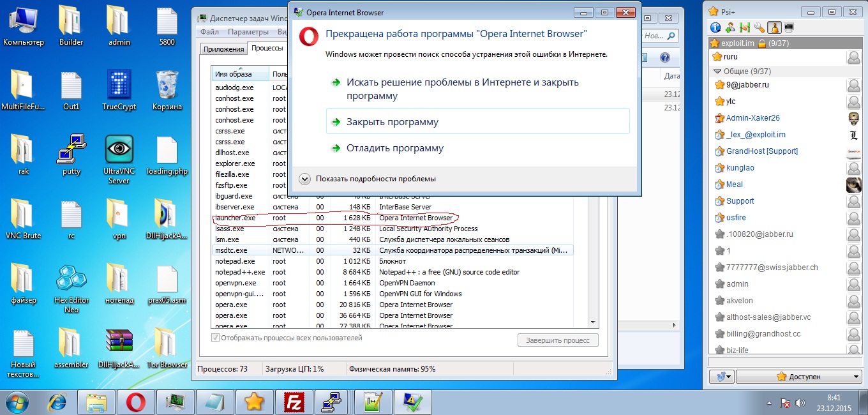Open Hex Editor Neo desktop icon
This screenshot has width=868, height=415.
(x=71, y=289)
